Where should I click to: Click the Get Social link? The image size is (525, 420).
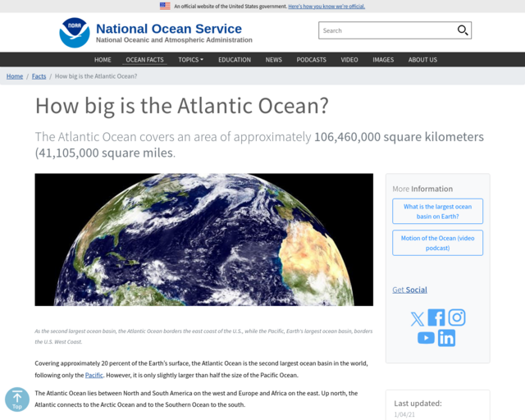point(409,290)
